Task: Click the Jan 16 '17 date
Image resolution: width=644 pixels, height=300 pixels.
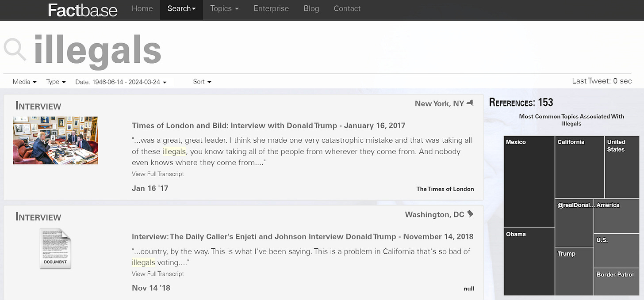Action: point(150,188)
